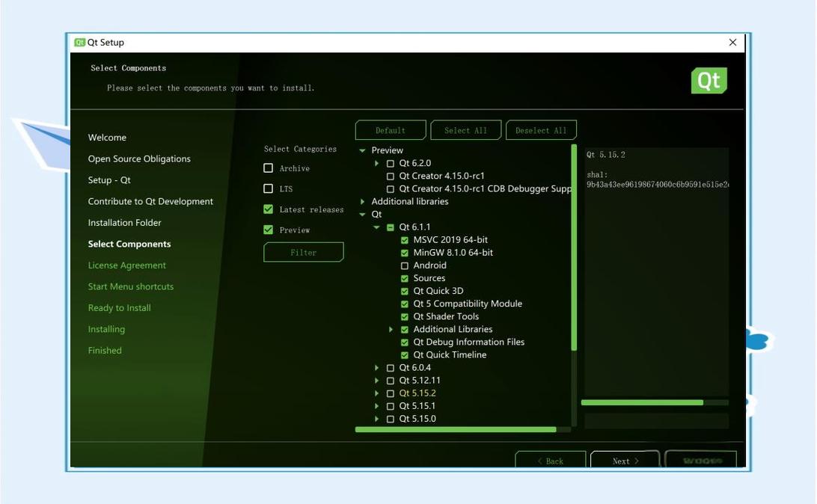Check the Android component checkbox
817x504 pixels.
[x=404, y=265]
